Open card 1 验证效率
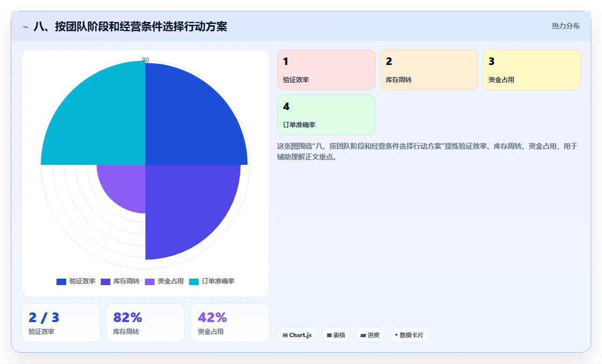The image size is (602, 364). coord(326,70)
